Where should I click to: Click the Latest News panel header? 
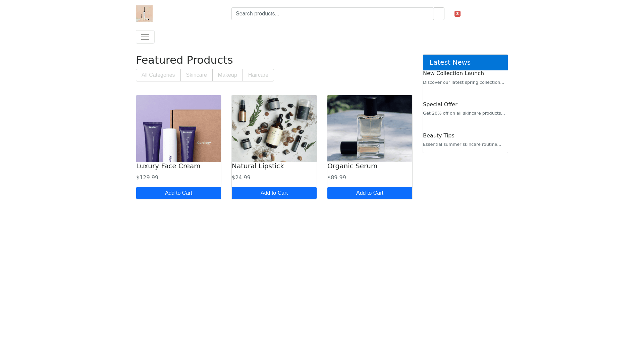coord(465,63)
